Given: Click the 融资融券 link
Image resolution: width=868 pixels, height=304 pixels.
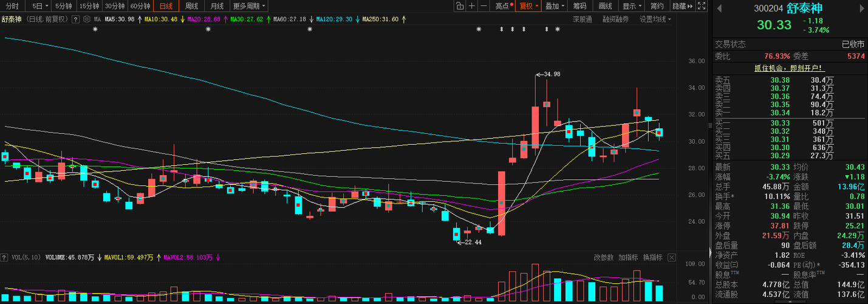Looking at the screenshot, I should tap(615, 19).
